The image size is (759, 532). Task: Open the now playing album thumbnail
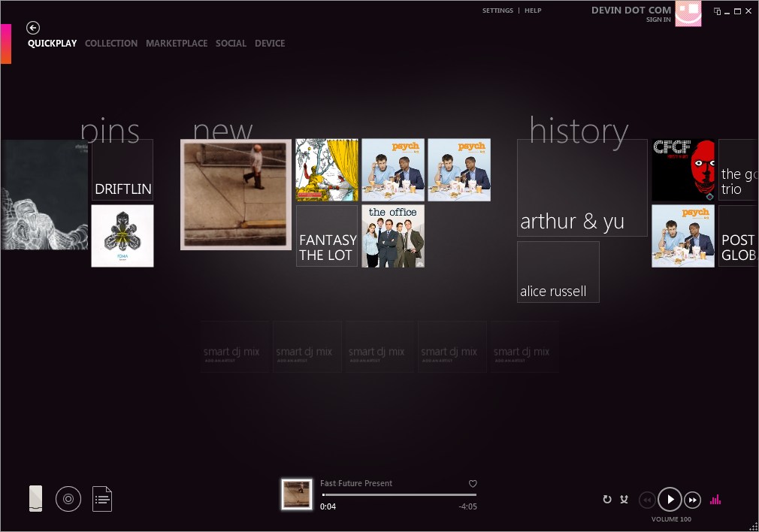tap(297, 494)
